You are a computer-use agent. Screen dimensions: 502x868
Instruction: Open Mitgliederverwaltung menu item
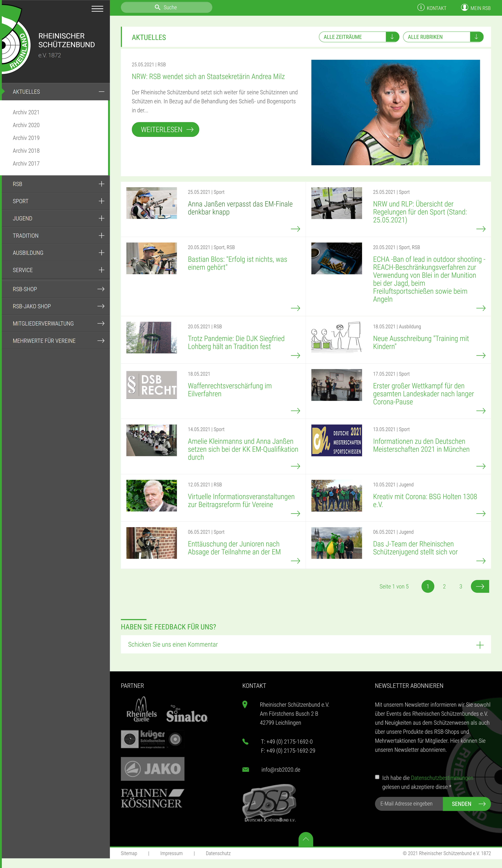(56, 323)
